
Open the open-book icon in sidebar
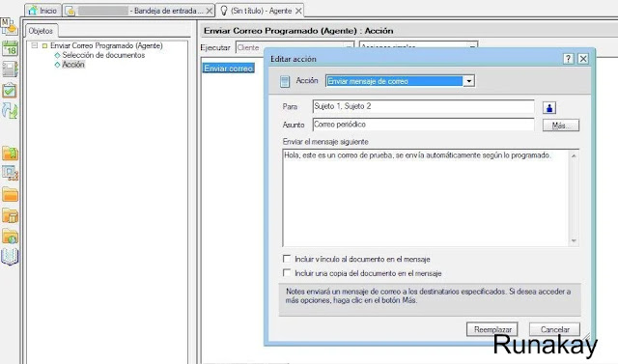pos(10,257)
